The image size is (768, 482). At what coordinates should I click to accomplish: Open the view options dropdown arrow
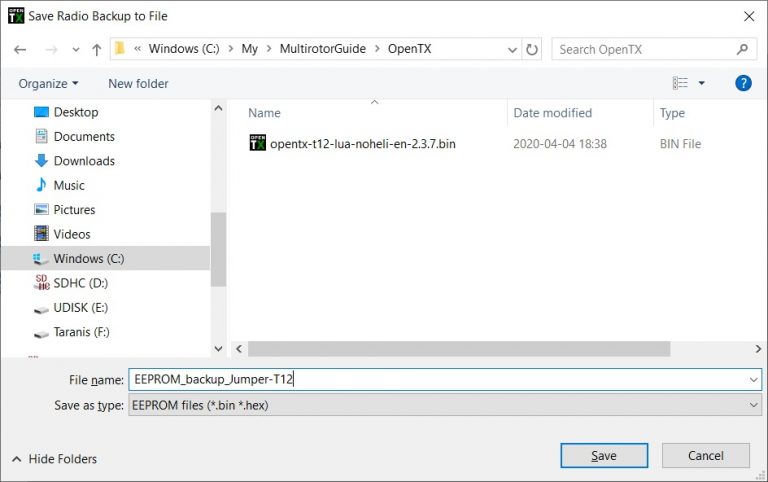click(701, 83)
